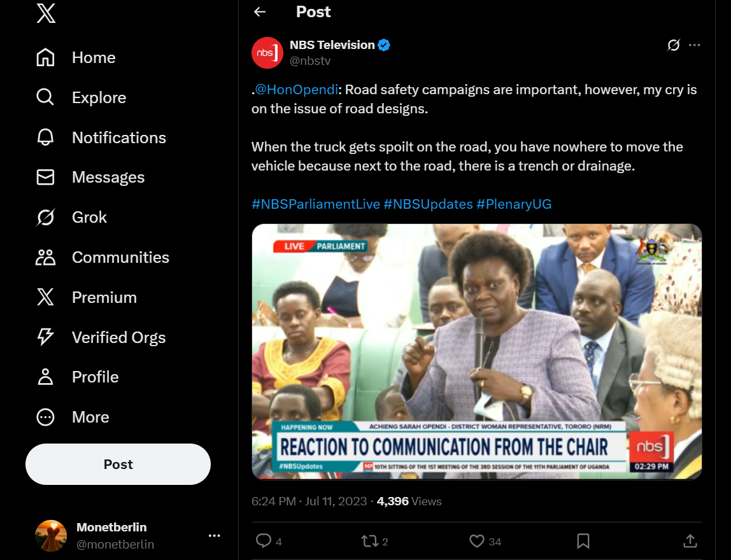
Task: Click the Grok icon on the post
Action: [x=674, y=45]
